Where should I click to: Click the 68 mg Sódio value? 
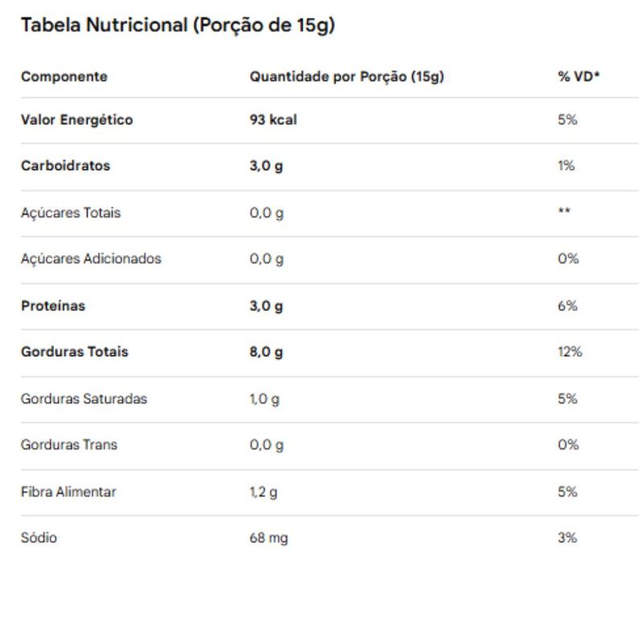(269, 538)
